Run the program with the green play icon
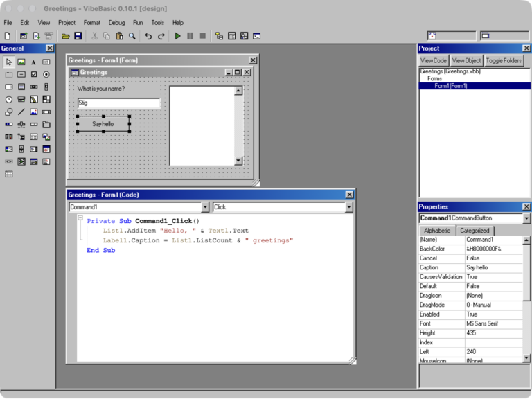The height and width of the screenshot is (399, 532). click(x=177, y=36)
